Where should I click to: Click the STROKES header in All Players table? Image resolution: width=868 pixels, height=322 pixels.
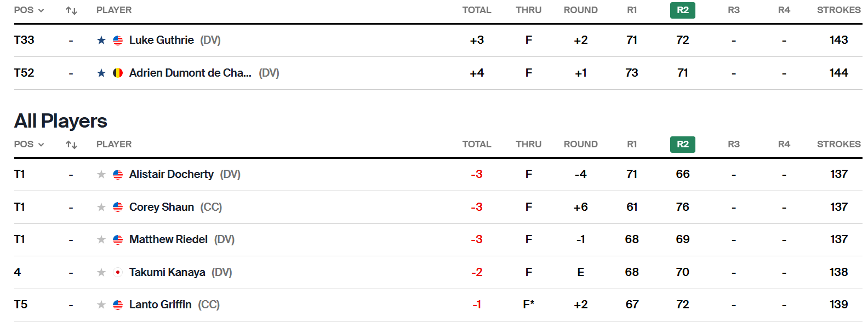[838, 145]
